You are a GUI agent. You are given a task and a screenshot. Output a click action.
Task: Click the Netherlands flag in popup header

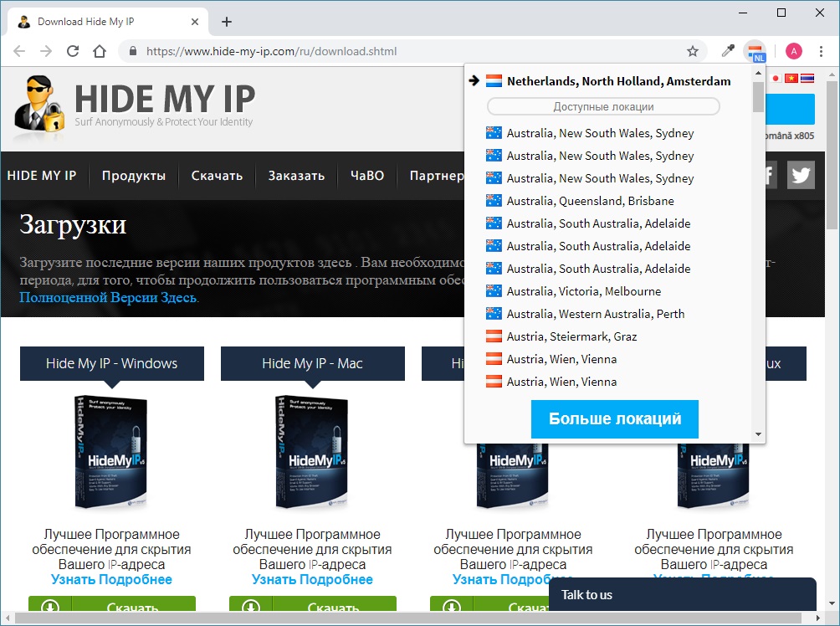494,81
